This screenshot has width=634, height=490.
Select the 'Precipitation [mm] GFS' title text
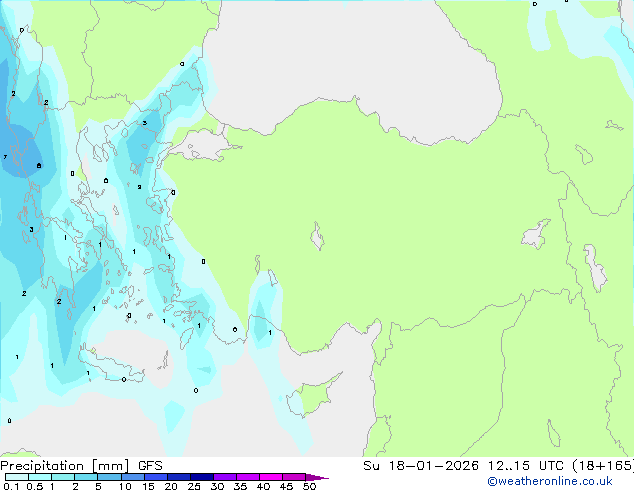[81, 466]
